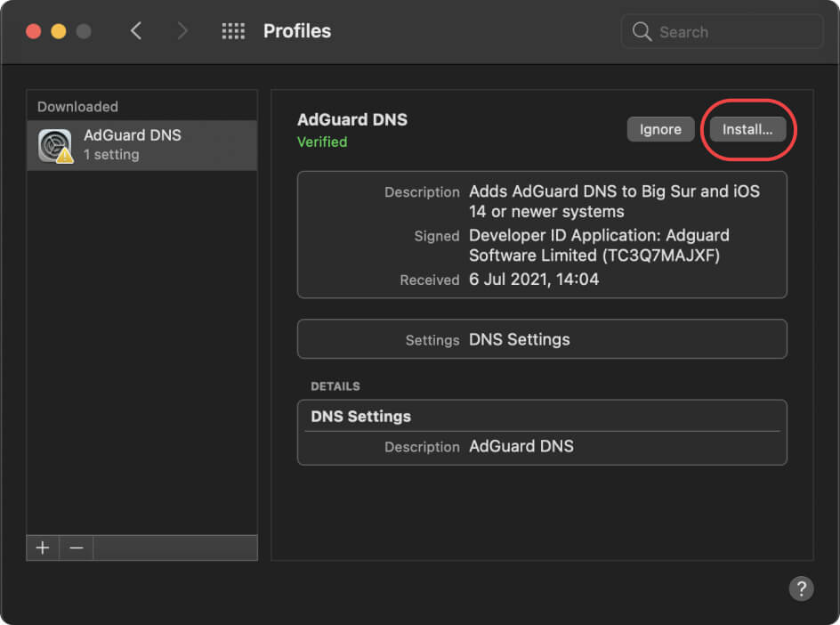
Task: Click the magnifying glass in the Search field
Action: coord(642,31)
